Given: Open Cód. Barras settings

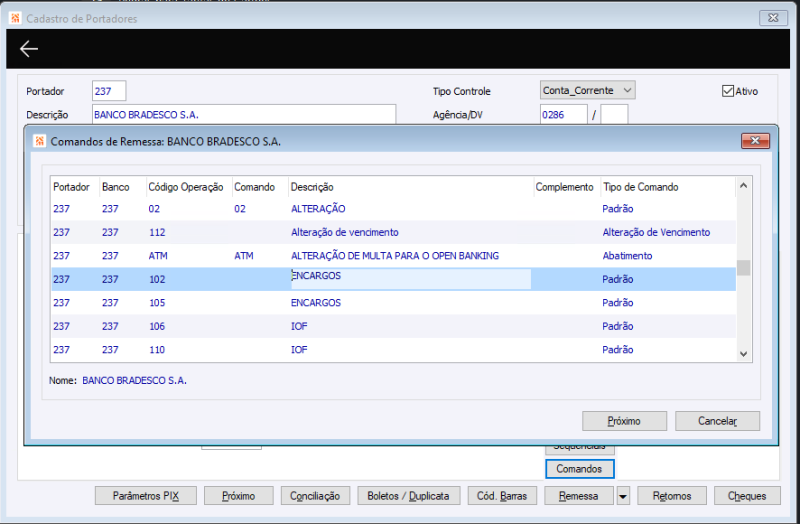Looking at the screenshot, I should point(502,496).
